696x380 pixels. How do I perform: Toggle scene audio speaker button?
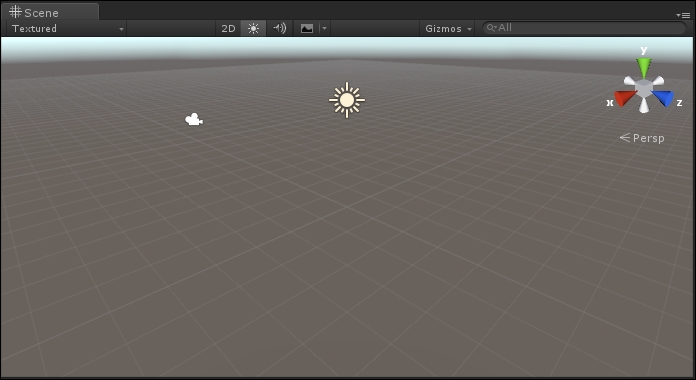tap(279, 28)
